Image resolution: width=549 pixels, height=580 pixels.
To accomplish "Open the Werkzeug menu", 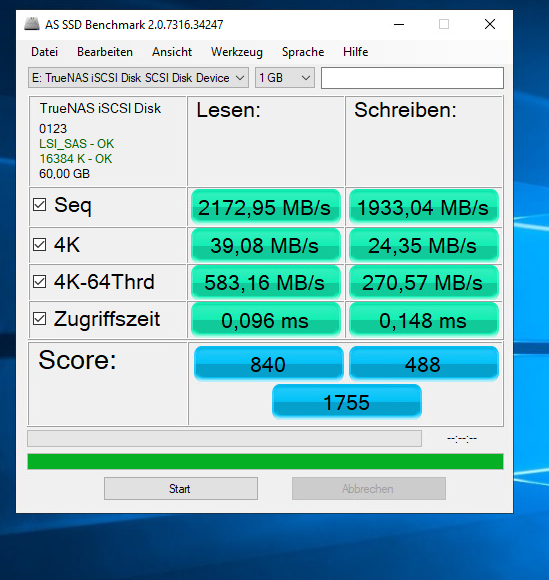I will tap(237, 52).
